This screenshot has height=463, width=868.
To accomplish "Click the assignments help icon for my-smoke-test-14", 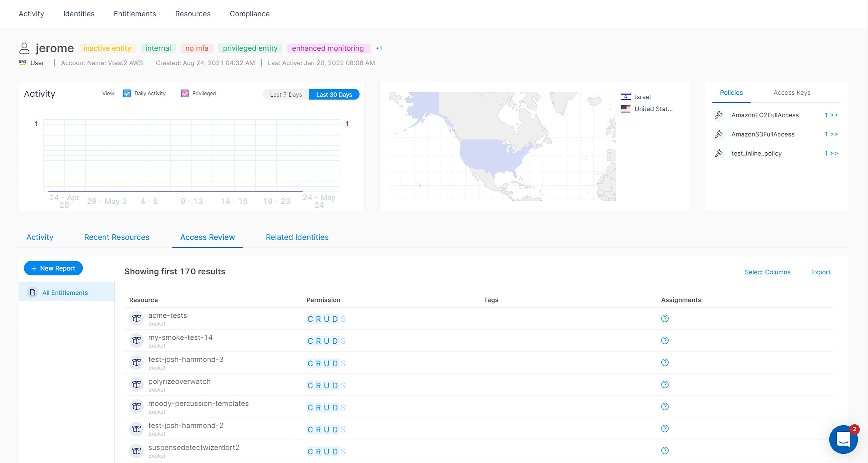I will (665, 340).
